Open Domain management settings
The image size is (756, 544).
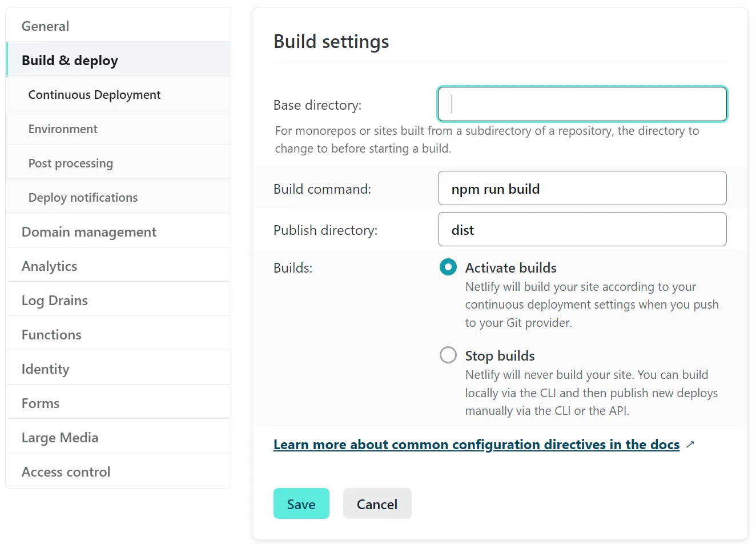click(x=118, y=231)
